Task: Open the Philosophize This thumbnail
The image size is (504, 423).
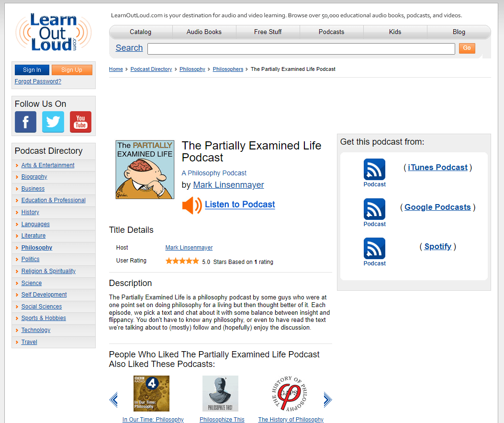Action: tap(220, 393)
